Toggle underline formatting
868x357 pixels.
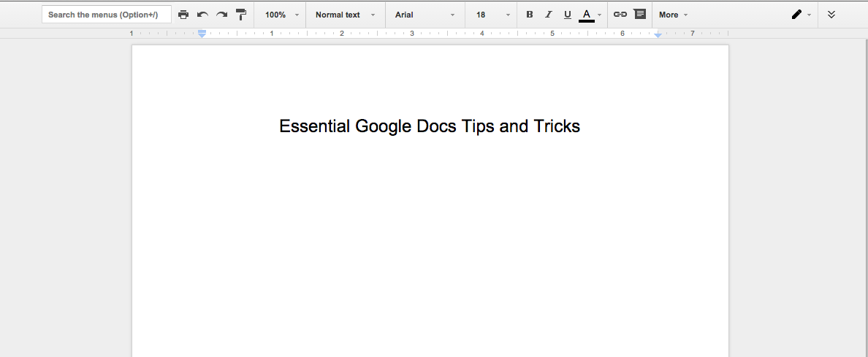[x=568, y=15]
